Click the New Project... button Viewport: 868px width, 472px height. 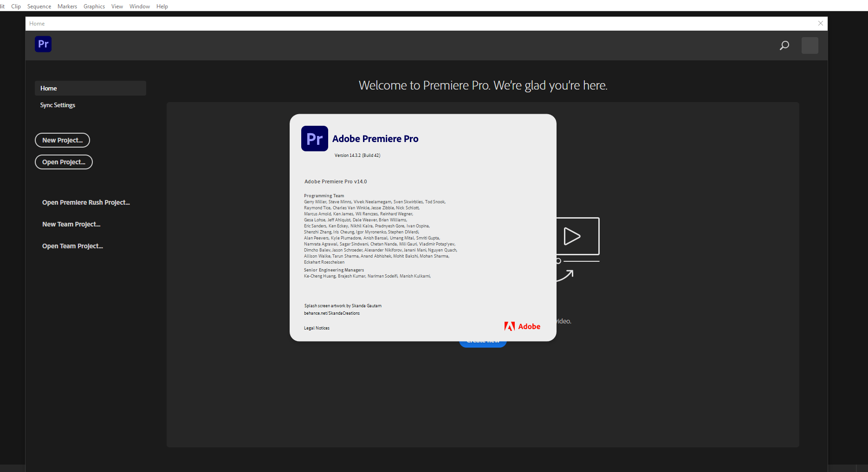coord(62,140)
